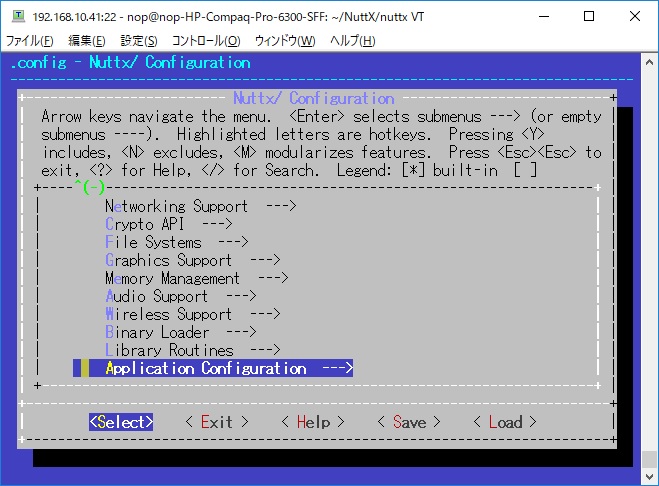Close the Tera Term window
659x486 pixels.
pos(635,17)
